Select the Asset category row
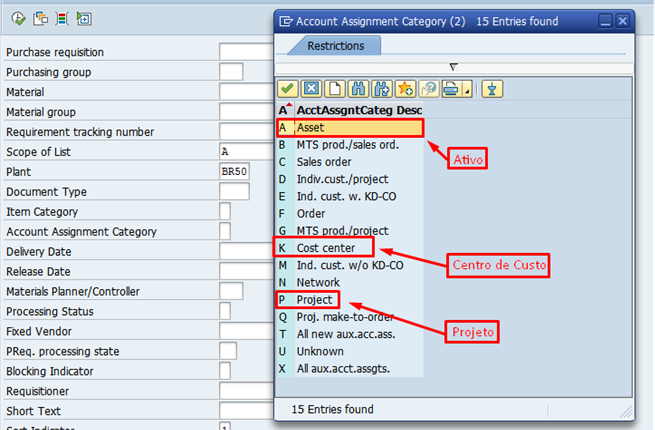The width and height of the screenshot is (655, 430). 350,128
